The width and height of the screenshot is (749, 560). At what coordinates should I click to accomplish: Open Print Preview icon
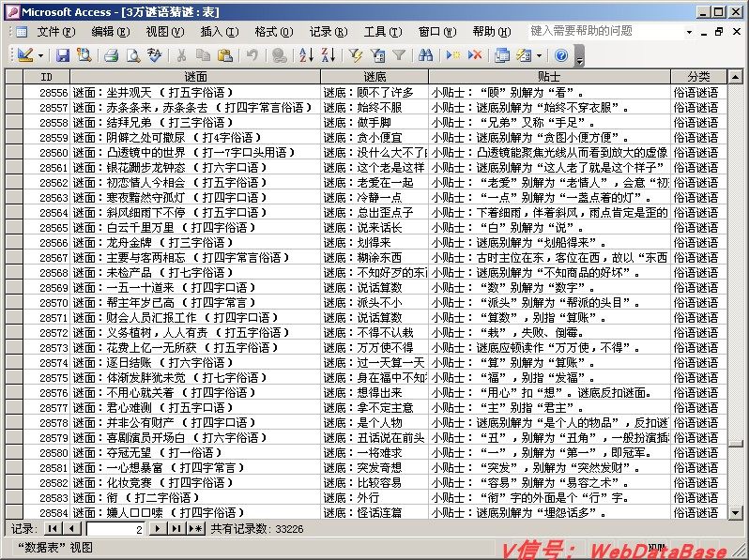(x=132, y=55)
